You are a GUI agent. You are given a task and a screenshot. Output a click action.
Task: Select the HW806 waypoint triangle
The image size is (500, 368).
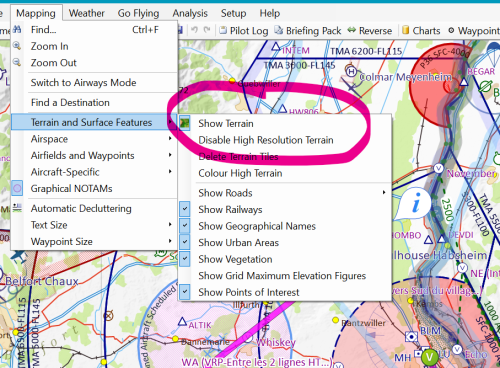click(282, 109)
